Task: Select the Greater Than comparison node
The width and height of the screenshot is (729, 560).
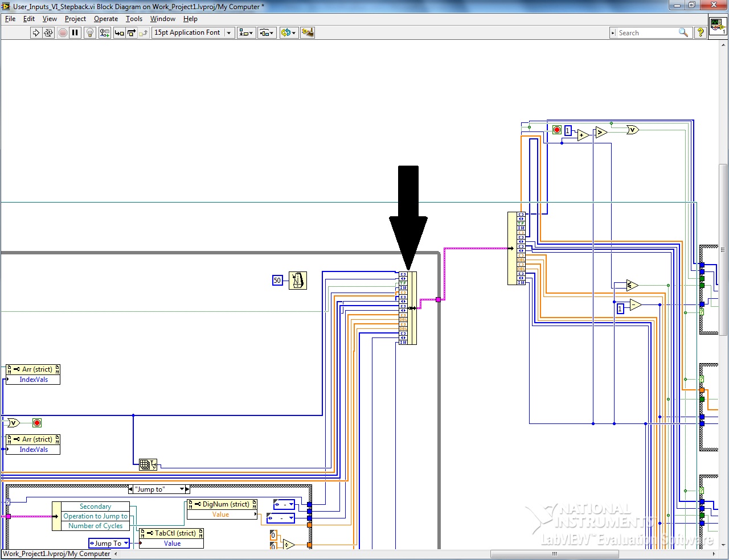Action: coord(601,133)
